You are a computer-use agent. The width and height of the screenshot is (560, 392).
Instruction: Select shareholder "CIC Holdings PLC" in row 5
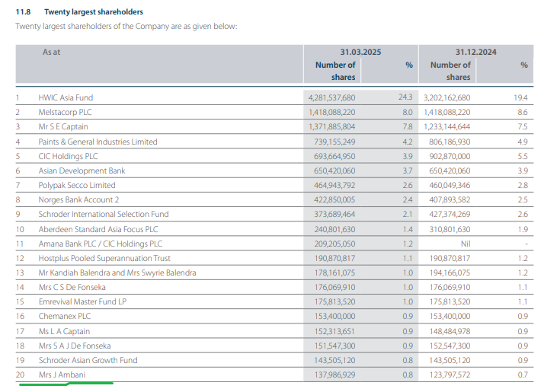click(69, 156)
